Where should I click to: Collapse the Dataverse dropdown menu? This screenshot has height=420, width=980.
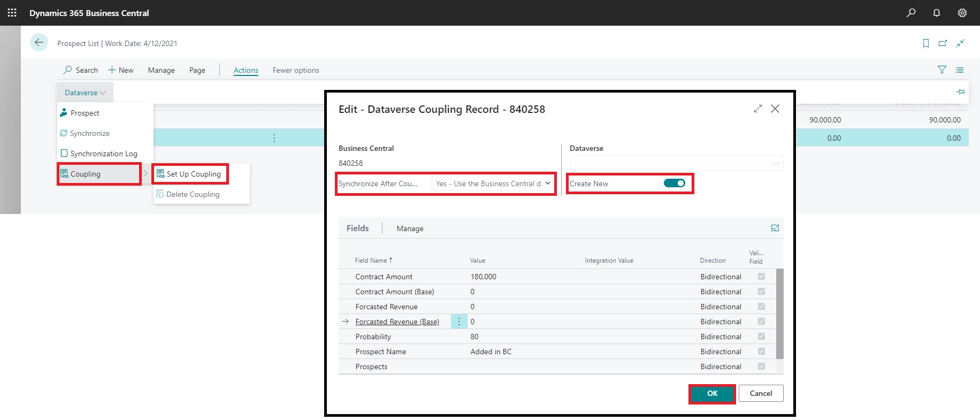85,93
